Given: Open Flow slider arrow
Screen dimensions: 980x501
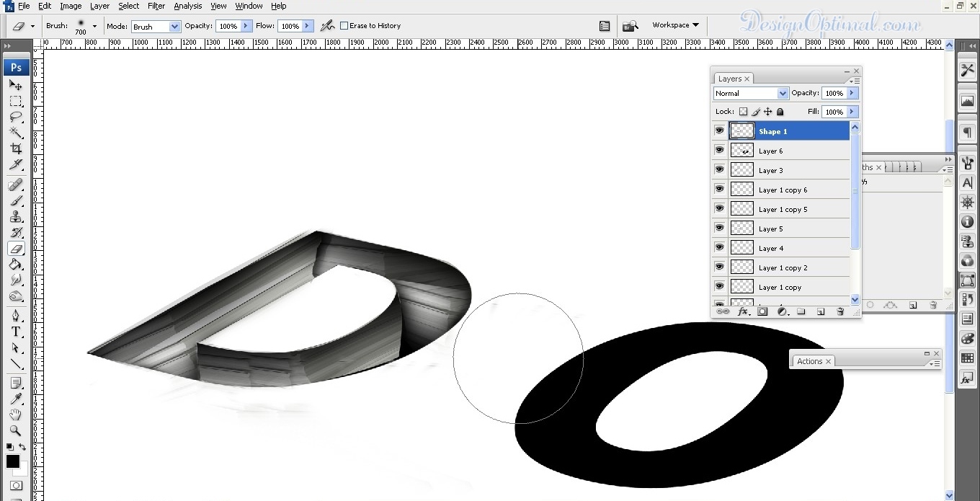Looking at the screenshot, I should click(308, 26).
